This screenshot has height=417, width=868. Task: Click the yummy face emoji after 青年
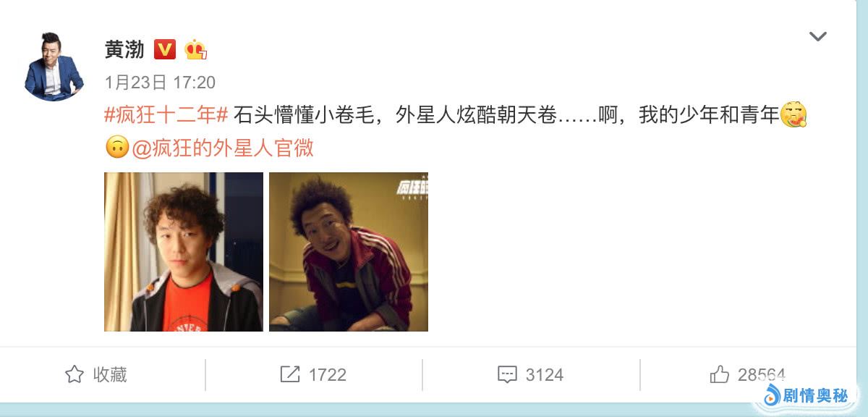793,115
